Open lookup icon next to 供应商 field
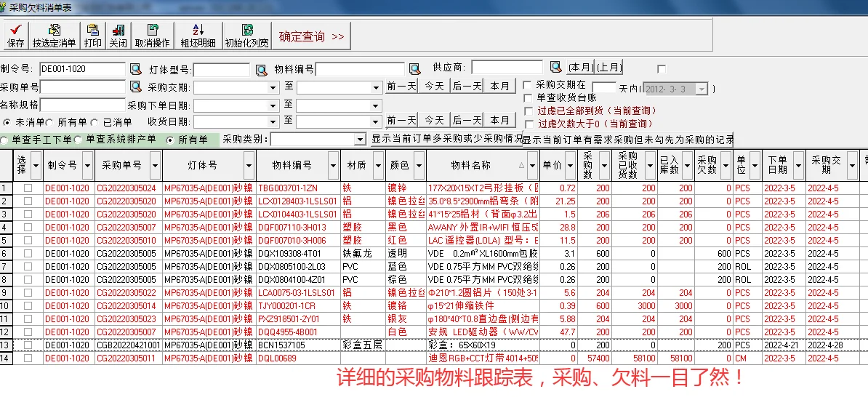This screenshot has width=868, height=397. [x=556, y=67]
